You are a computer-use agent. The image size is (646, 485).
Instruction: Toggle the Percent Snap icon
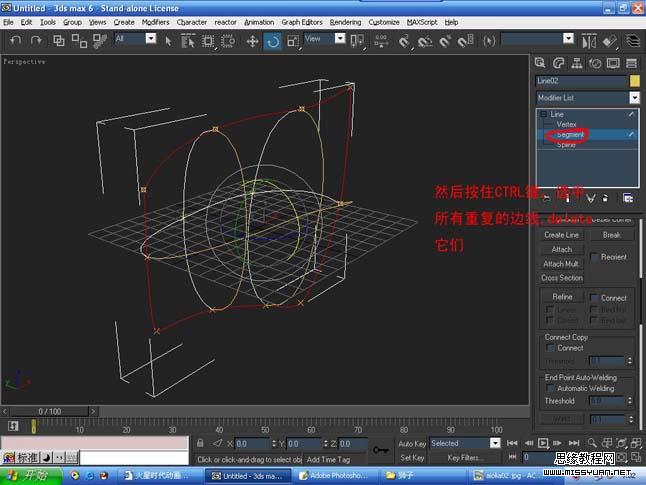point(445,41)
